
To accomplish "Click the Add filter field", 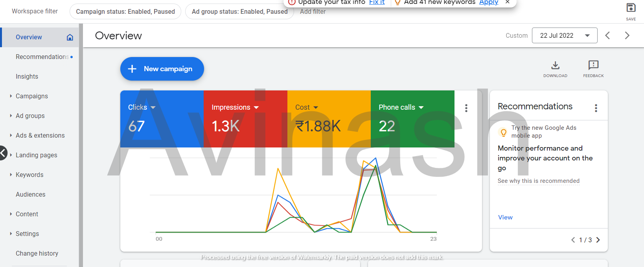I will point(313,12).
